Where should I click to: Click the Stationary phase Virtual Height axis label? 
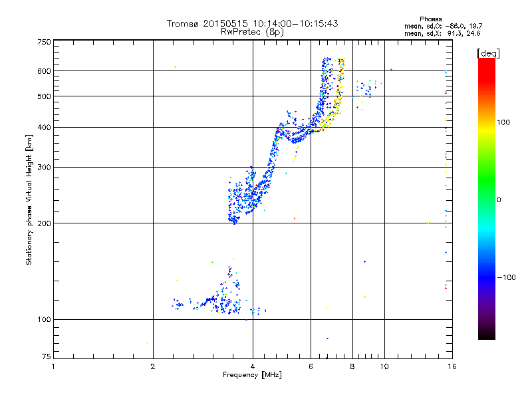(29, 199)
